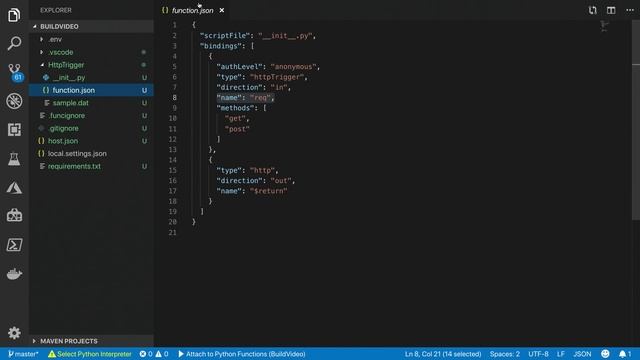Run Attach to Python Functions (BuildVideo)
This screenshot has width=640, height=360.
click(x=242, y=354)
